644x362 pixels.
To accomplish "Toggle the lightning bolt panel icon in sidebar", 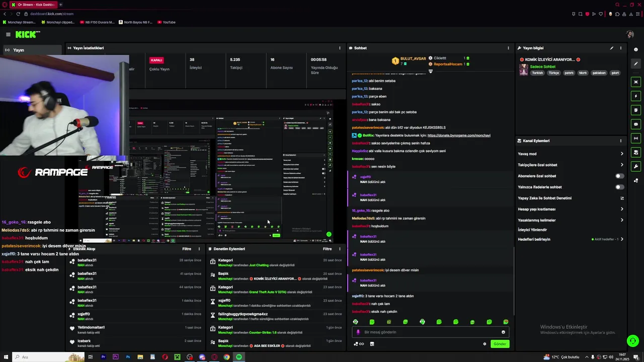I will coord(636,96).
